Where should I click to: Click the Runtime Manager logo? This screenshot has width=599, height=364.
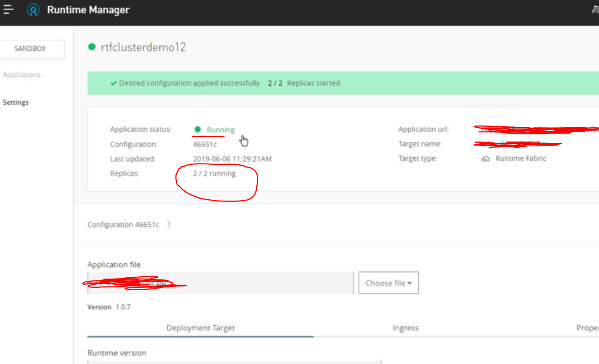coord(33,9)
